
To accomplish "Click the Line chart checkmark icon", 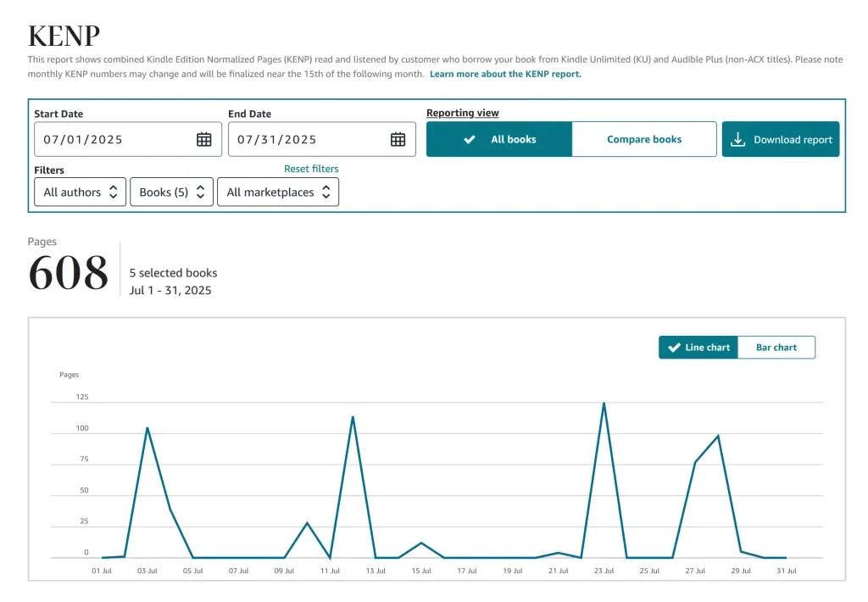I will [x=674, y=348].
